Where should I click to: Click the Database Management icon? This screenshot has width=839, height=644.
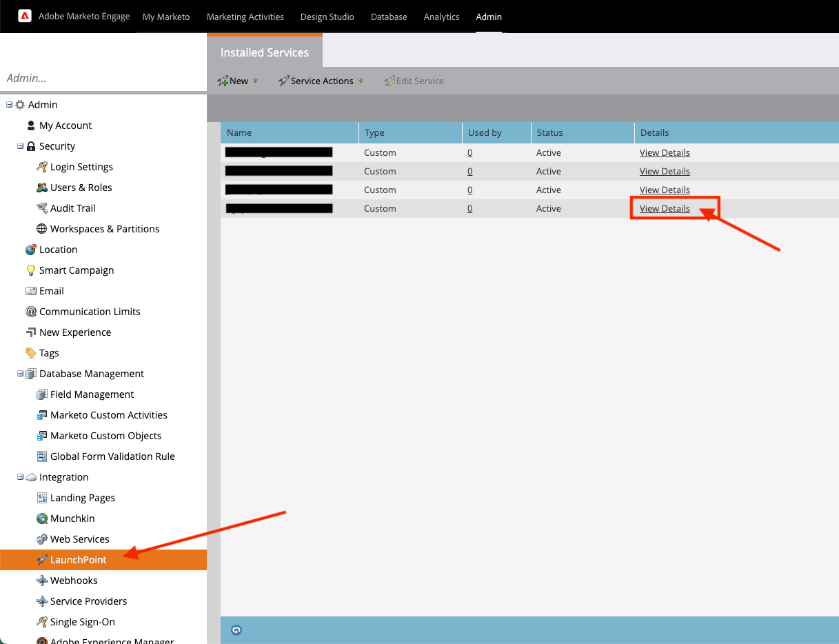coord(31,374)
